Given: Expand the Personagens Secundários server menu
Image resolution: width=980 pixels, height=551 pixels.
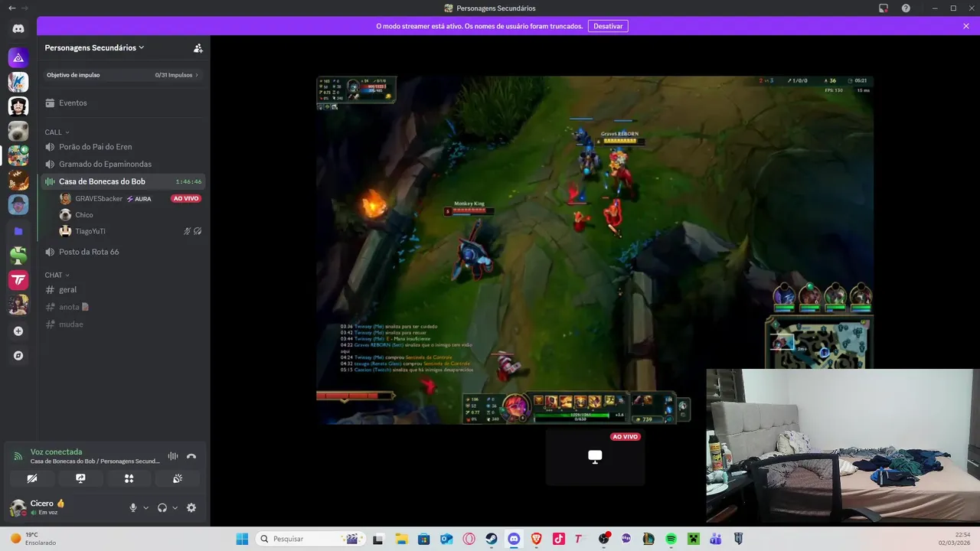Looking at the screenshot, I should (95, 47).
